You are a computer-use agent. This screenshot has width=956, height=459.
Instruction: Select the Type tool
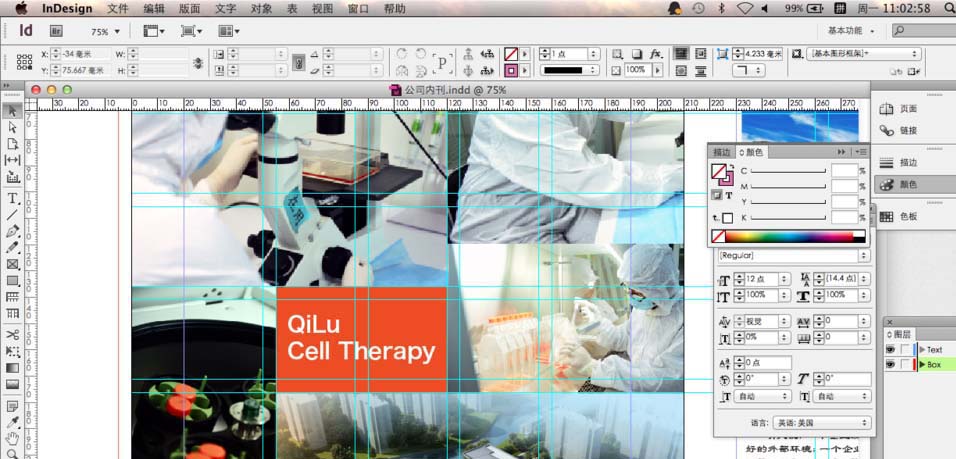click(x=12, y=198)
